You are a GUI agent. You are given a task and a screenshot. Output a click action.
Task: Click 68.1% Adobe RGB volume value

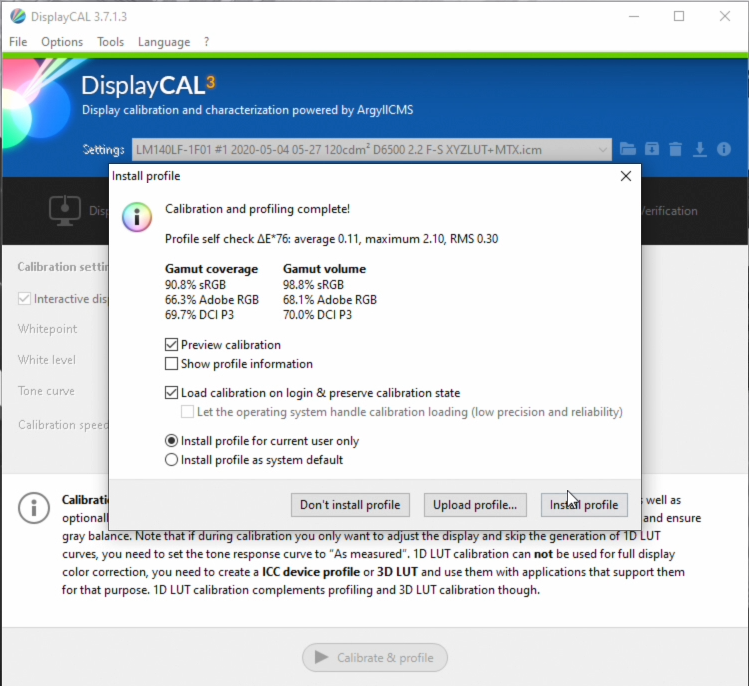click(330, 300)
